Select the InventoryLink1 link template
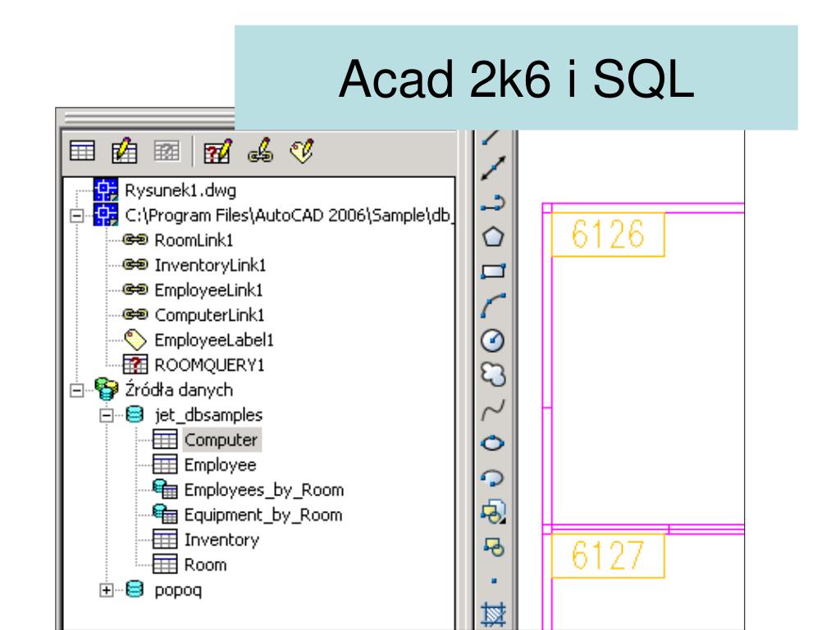This screenshot has width=840, height=630. point(210,265)
